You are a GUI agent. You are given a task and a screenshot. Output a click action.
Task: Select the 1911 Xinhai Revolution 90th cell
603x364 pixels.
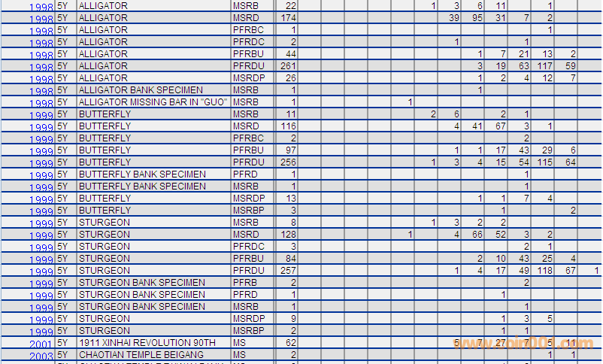tap(147, 343)
